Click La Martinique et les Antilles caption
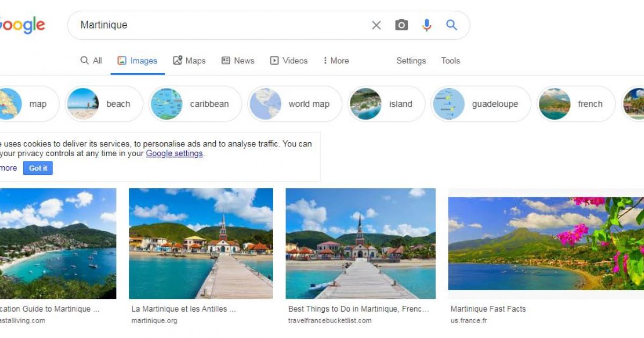The height and width of the screenshot is (338, 644). point(184,309)
